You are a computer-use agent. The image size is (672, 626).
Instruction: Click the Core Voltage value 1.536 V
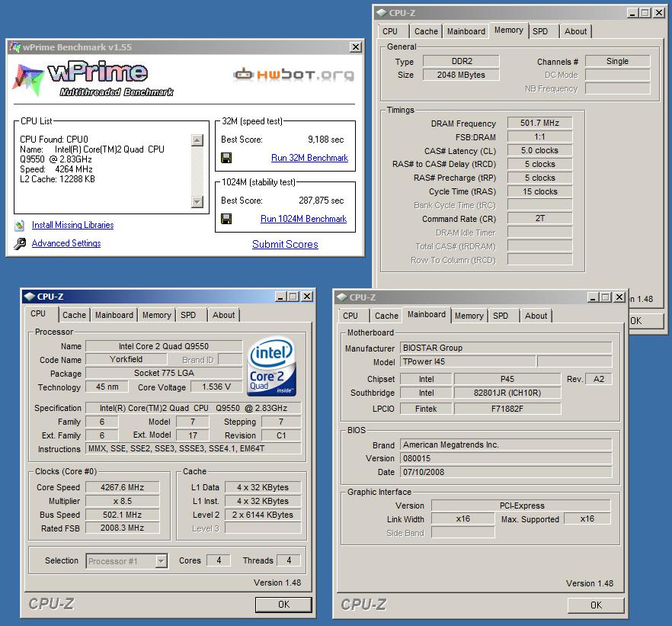point(216,387)
